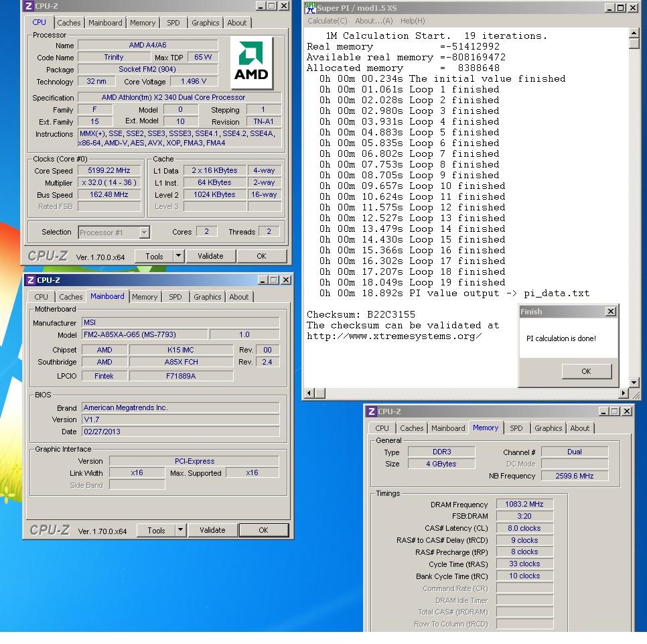This screenshot has width=647, height=644.
Task: Click the Southbridge A85X FCH field
Action: click(181, 362)
